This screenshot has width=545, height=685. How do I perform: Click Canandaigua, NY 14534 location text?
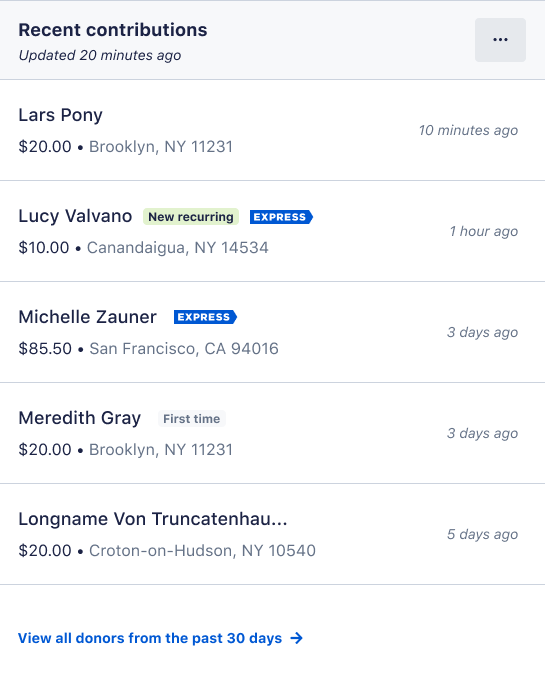[x=178, y=248]
